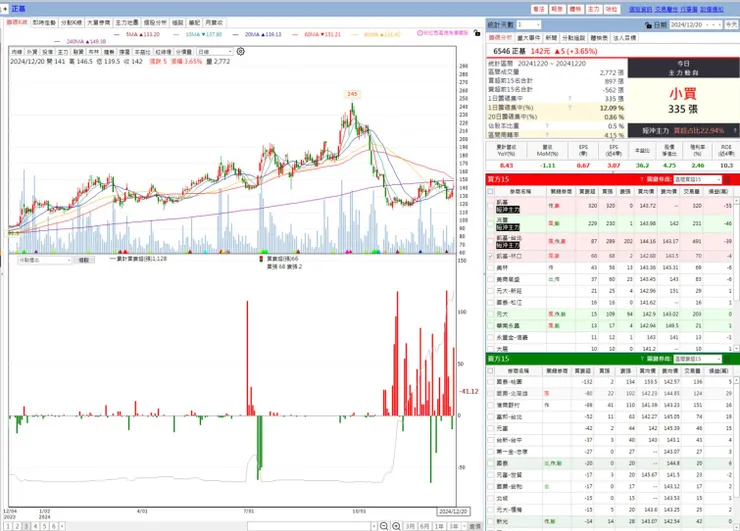Check the 美林 broker checkbox
The width and height of the screenshot is (740, 531).
click(491, 268)
